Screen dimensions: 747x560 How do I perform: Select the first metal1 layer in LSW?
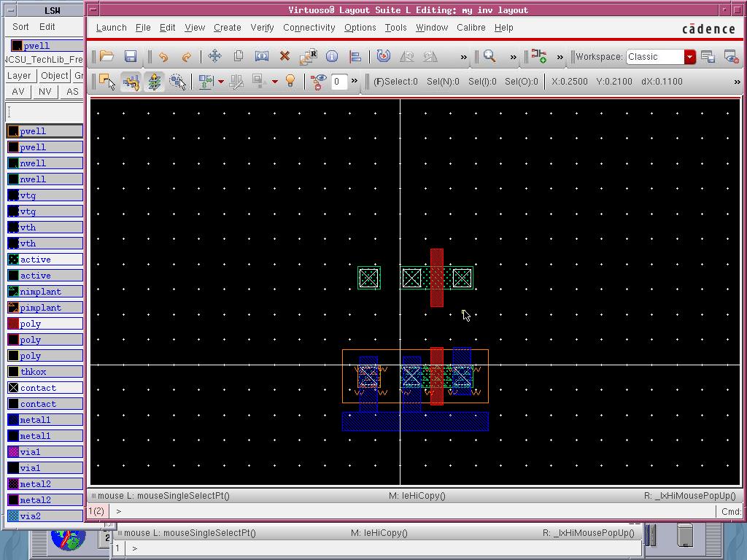45,420
